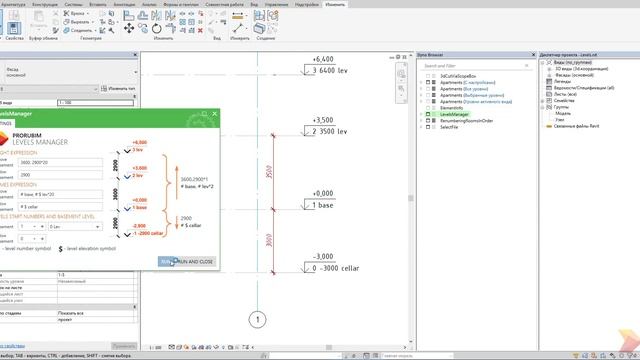This screenshot has width=640, height=360.
Task: Click the drawing view's horizontal scrollbar
Action: tap(329, 347)
